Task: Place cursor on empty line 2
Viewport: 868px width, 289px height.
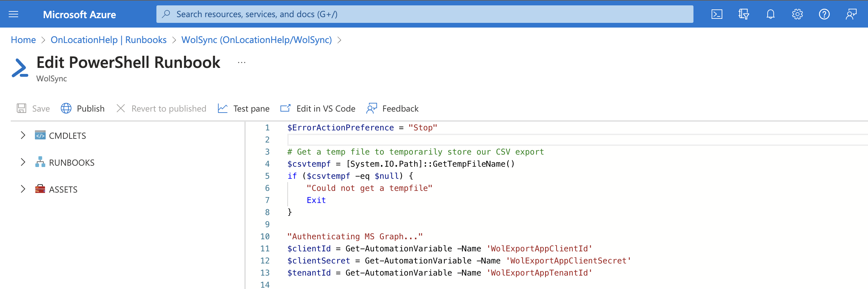Action: 577,139
